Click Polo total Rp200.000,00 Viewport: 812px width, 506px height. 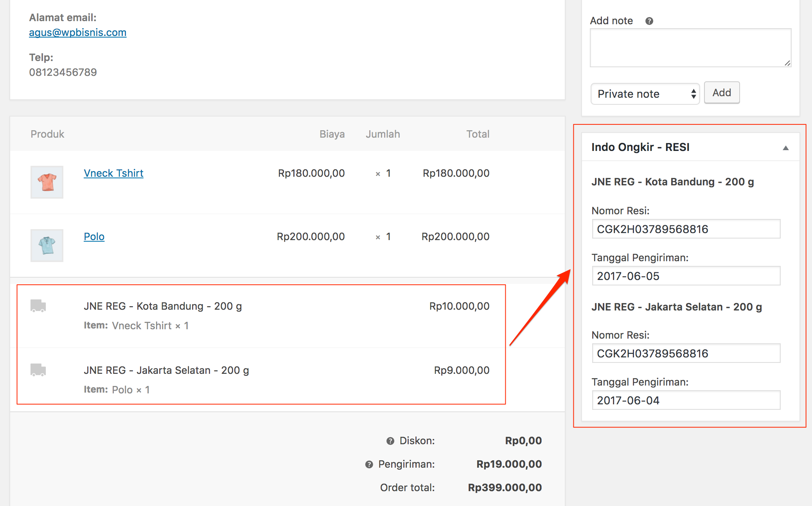pyautogui.click(x=455, y=237)
